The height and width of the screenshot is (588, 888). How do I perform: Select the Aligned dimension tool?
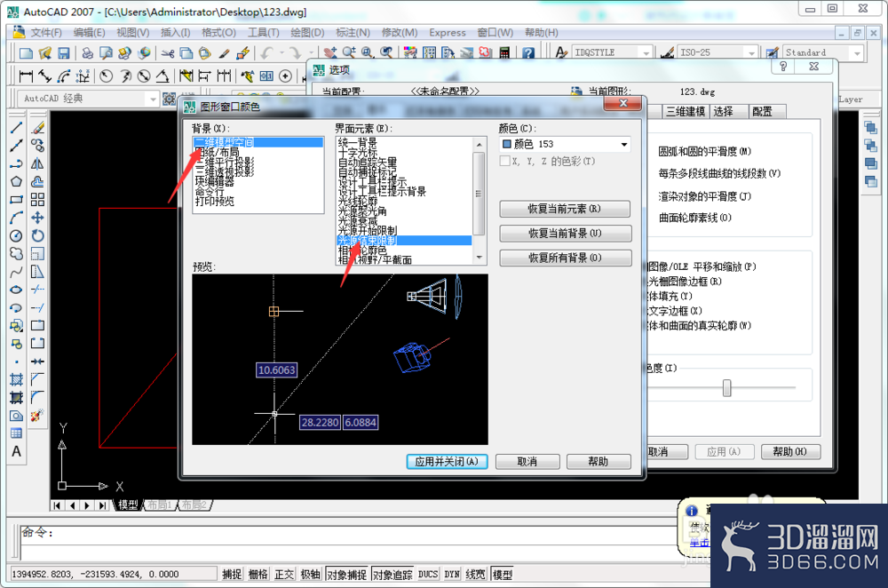click(x=44, y=75)
